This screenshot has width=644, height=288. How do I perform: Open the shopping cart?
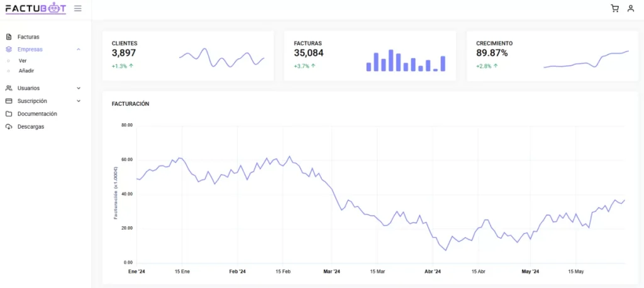(x=614, y=8)
